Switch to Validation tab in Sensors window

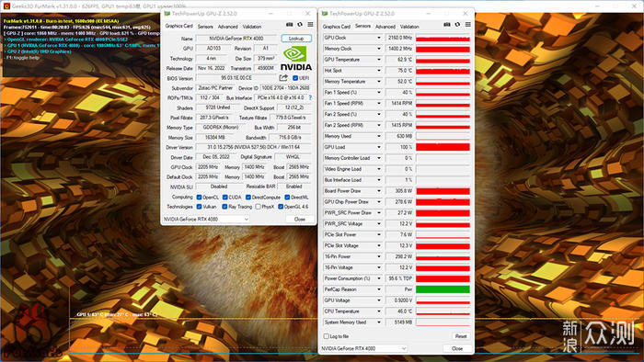click(409, 27)
